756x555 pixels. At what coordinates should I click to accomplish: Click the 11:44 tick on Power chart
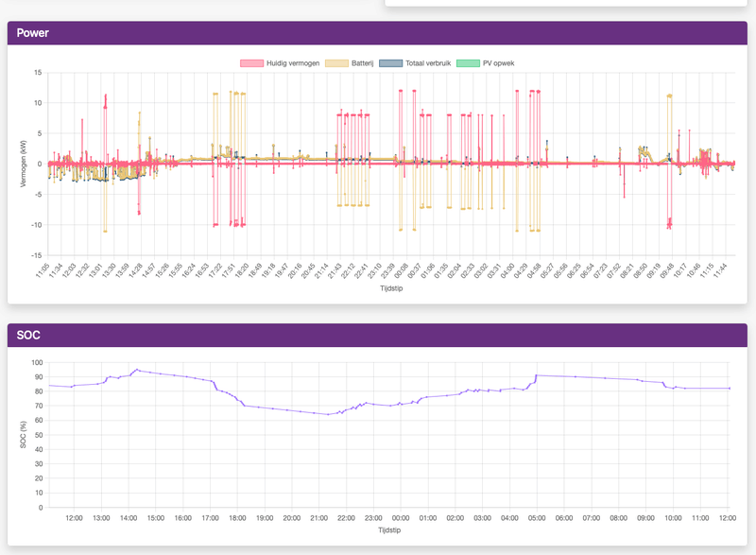[x=720, y=270]
